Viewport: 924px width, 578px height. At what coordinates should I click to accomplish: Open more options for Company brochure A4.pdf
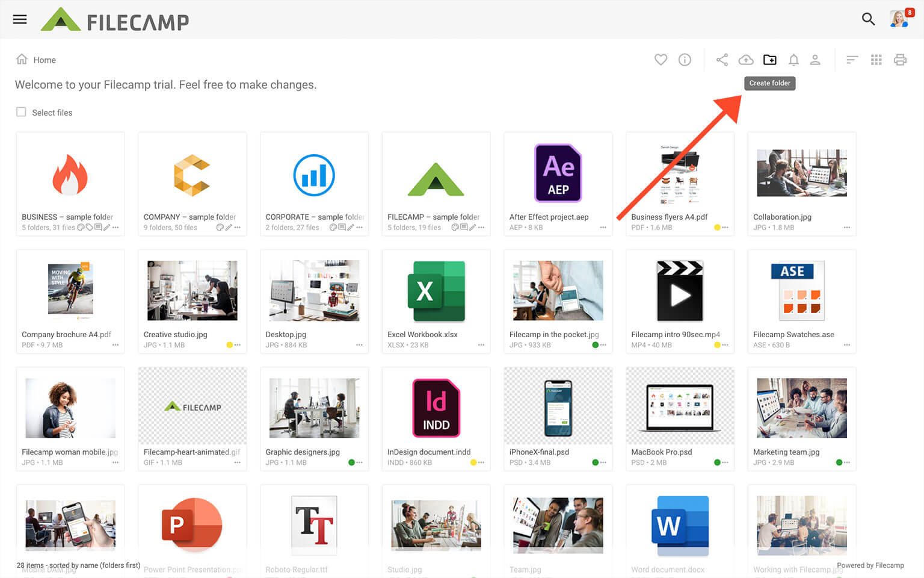click(x=115, y=345)
